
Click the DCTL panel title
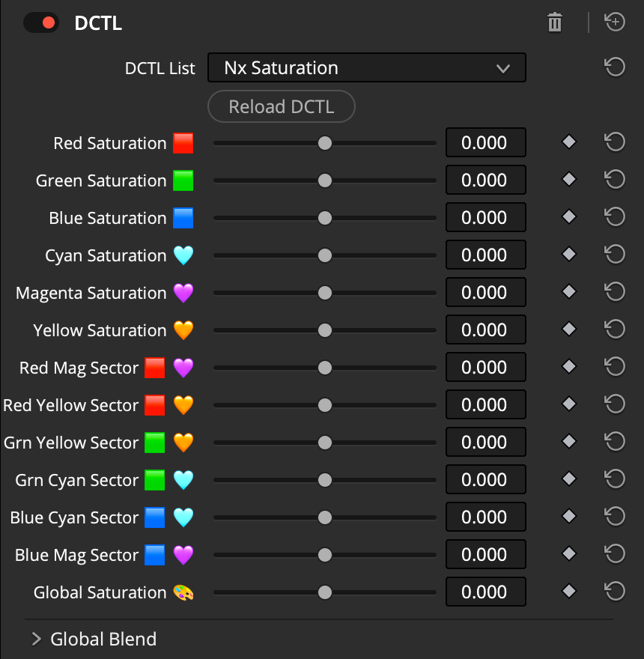coord(98,22)
